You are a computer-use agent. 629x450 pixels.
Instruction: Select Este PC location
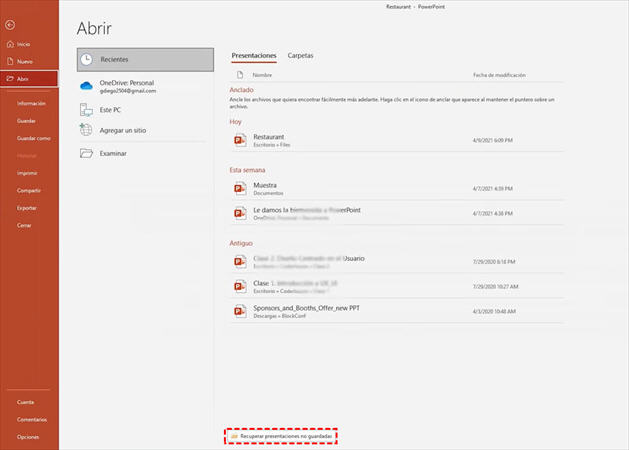(x=145, y=110)
